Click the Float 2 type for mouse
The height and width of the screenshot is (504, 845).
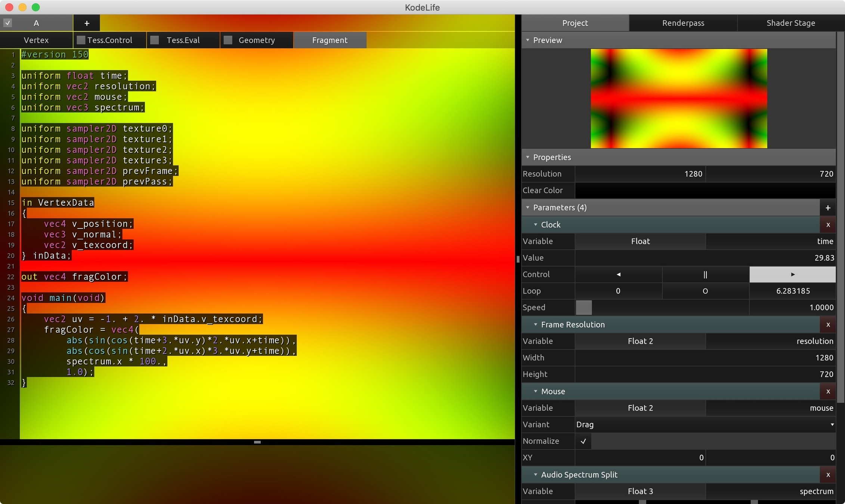point(640,408)
